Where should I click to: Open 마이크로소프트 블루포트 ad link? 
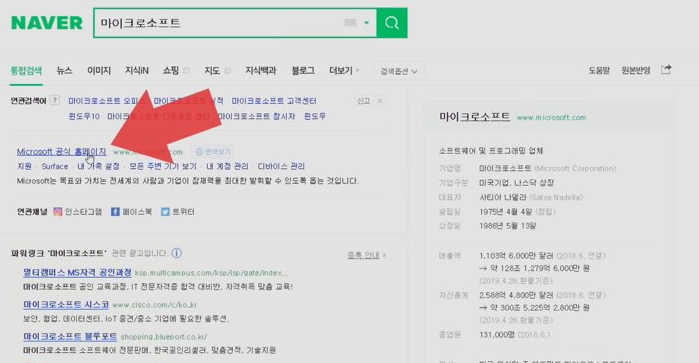coord(70,337)
